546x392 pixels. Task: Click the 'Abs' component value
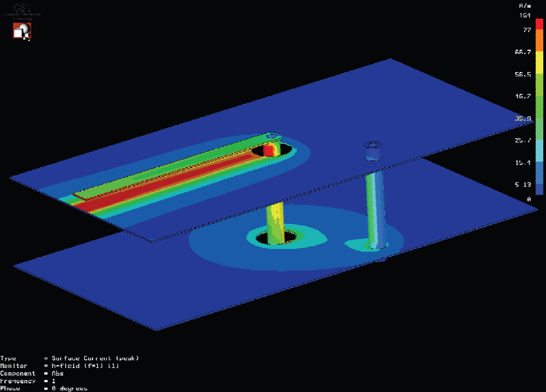58,373
